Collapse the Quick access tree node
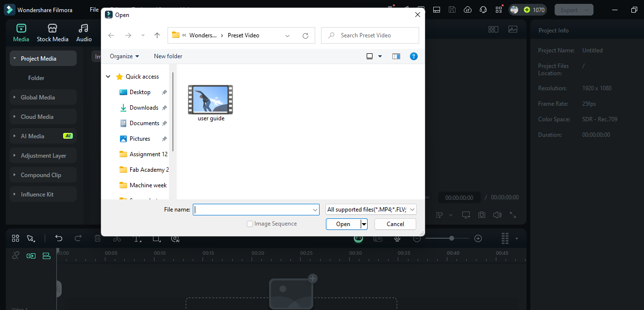The width and height of the screenshot is (644, 310). click(x=108, y=76)
